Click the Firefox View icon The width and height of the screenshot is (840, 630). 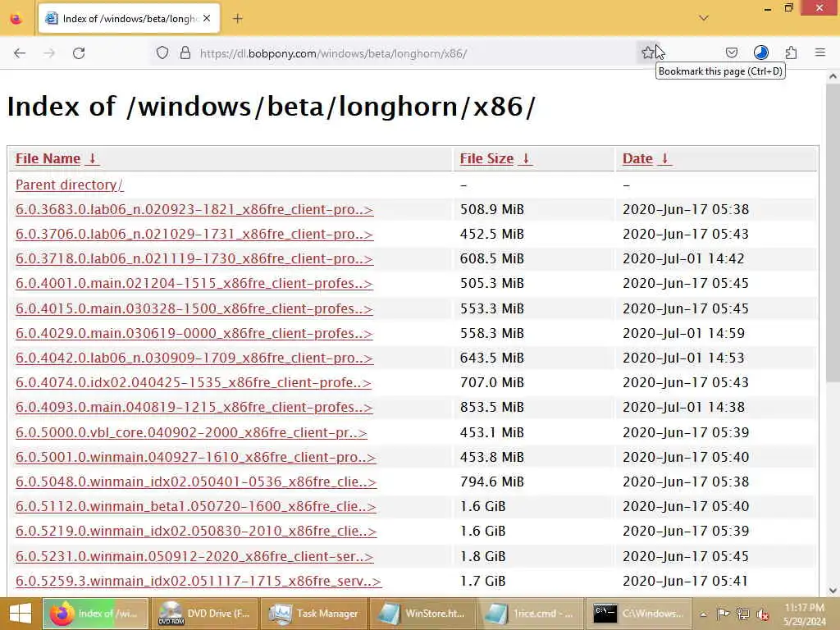[x=16, y=19]
